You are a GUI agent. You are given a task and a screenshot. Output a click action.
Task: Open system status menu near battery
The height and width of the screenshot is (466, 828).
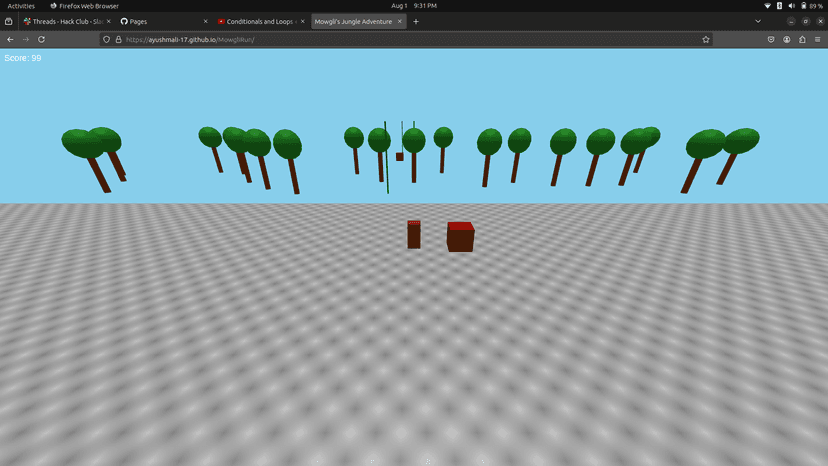click(x=794, y=6)
